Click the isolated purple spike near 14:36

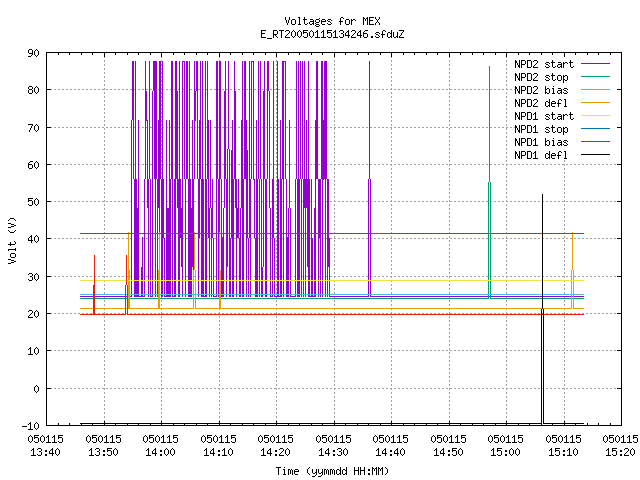369,178
